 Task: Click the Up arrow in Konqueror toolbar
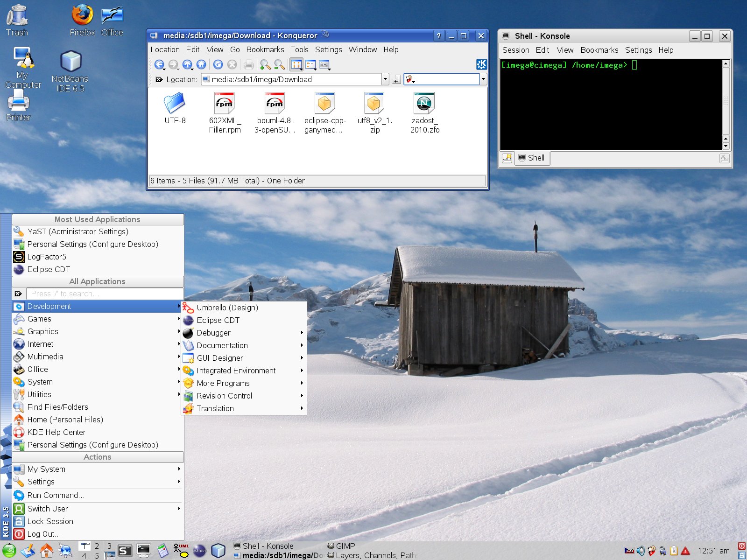(187, 65)
